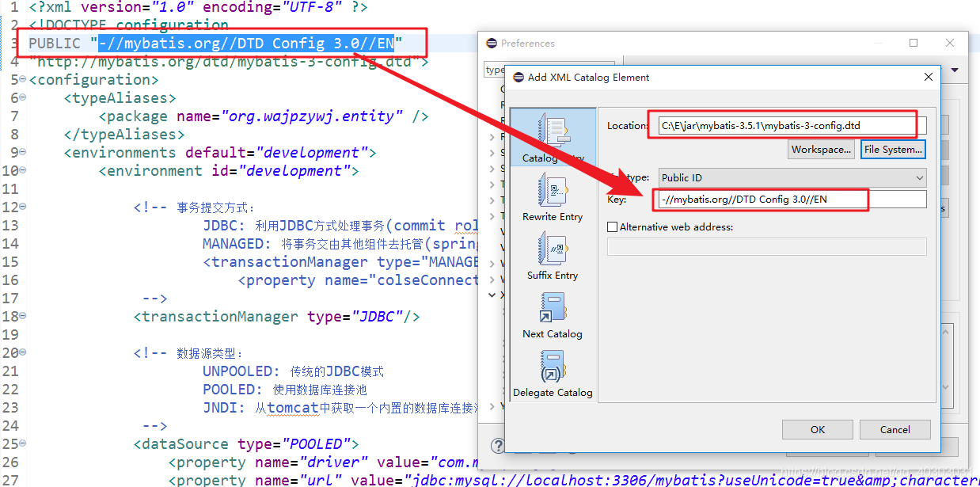Collapse the fold marker at line 10 environment
The width and height of the screenshot is (980, 487).
pos(24,171)
